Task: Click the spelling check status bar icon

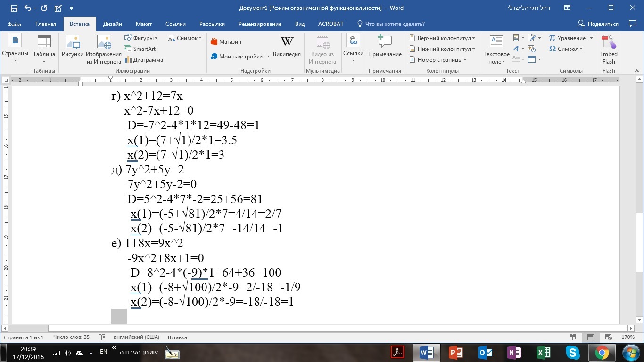Action: pos(101,337)
